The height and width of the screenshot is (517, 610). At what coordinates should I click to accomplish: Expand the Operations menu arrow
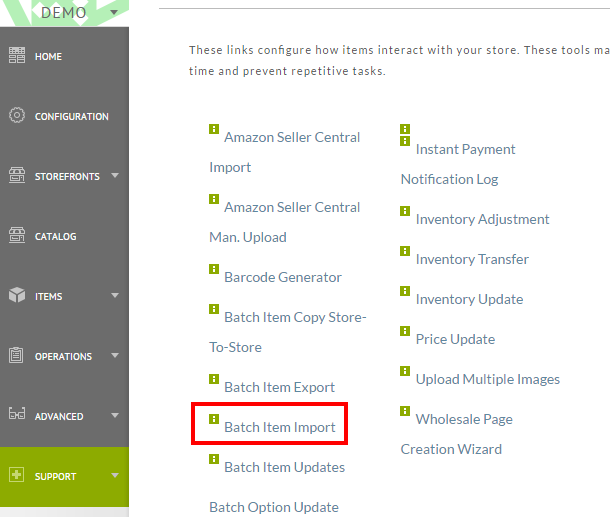point(115,355)
